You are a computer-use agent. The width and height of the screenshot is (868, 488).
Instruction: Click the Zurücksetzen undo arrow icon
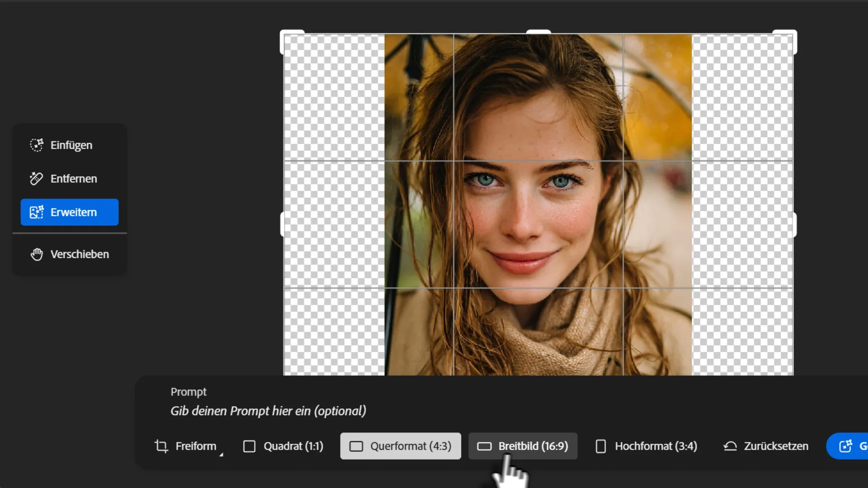pyautogui.click(x=730, y=446)
